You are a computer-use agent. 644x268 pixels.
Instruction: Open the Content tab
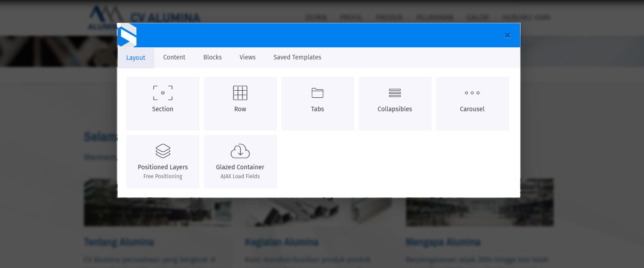click(x=174, y=57)
